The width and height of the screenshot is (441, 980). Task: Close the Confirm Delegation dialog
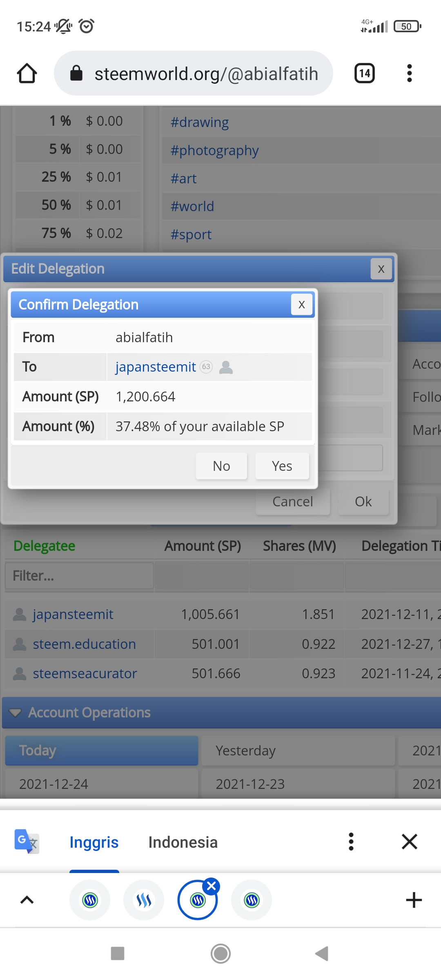pyautogui.click(x=302, y=305)
